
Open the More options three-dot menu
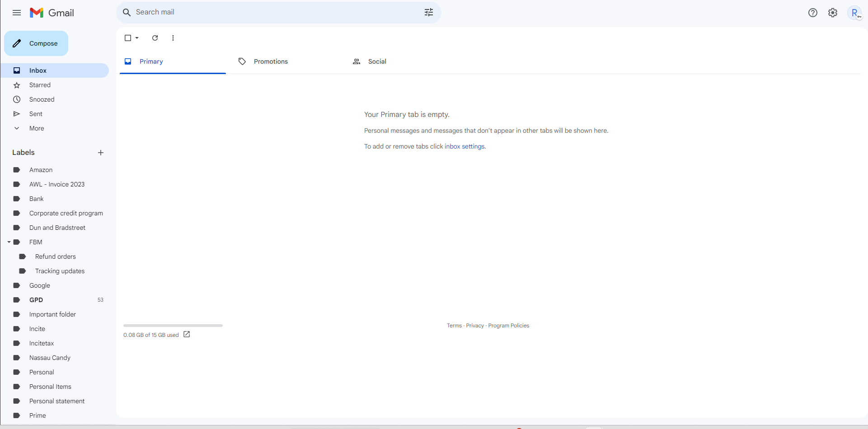(173, 38)
